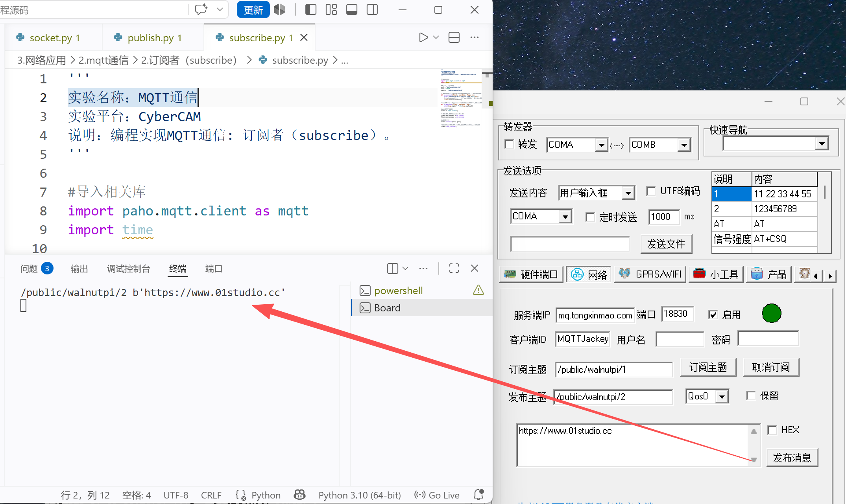Click the green connection status indicator
This screenshot has height=504, width=846.
coord(771,313)
